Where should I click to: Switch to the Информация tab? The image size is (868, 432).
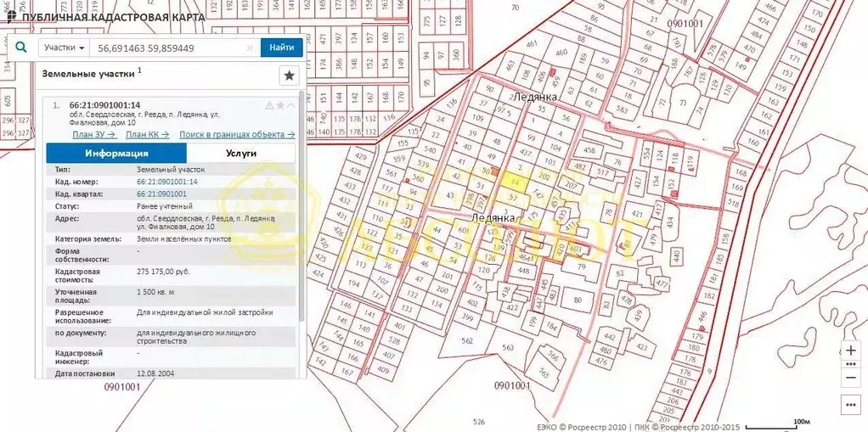[x=116, y=154]
